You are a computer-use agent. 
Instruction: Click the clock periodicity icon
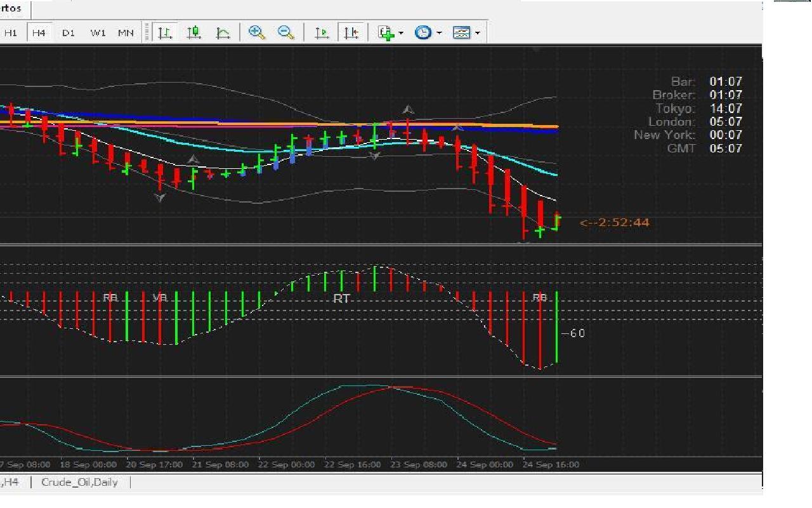(422, 33)
